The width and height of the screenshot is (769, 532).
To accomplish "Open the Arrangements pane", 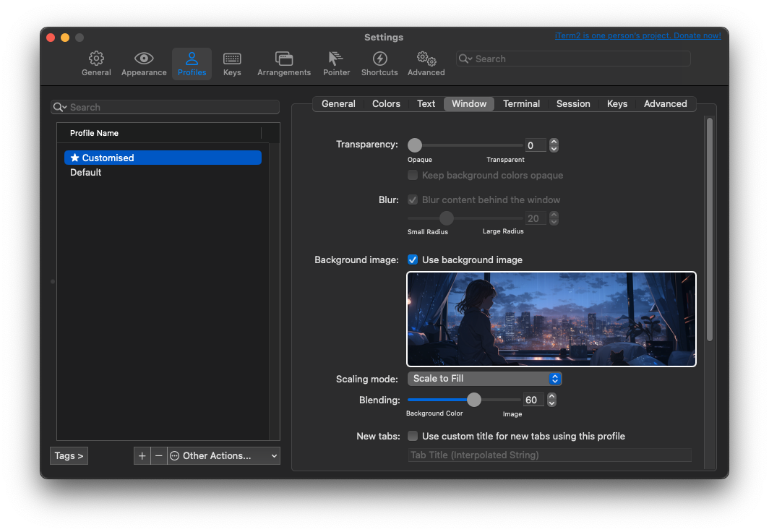I will coord(284,64).
